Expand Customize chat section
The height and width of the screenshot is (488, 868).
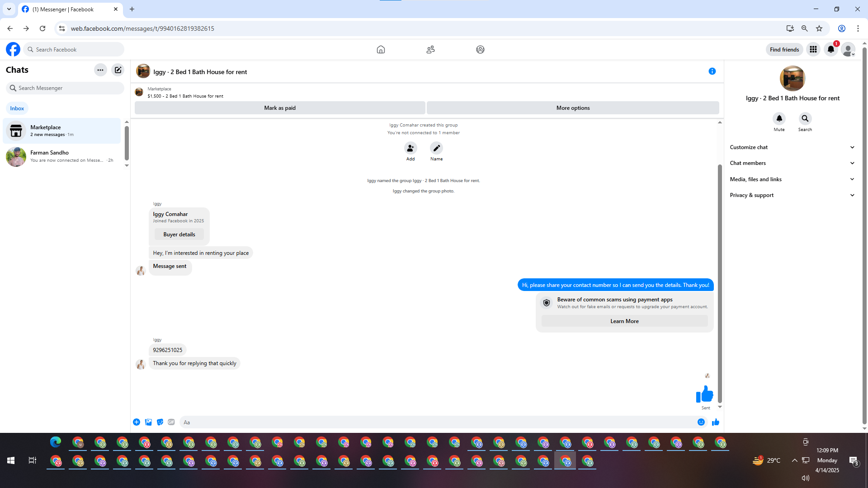792,147
